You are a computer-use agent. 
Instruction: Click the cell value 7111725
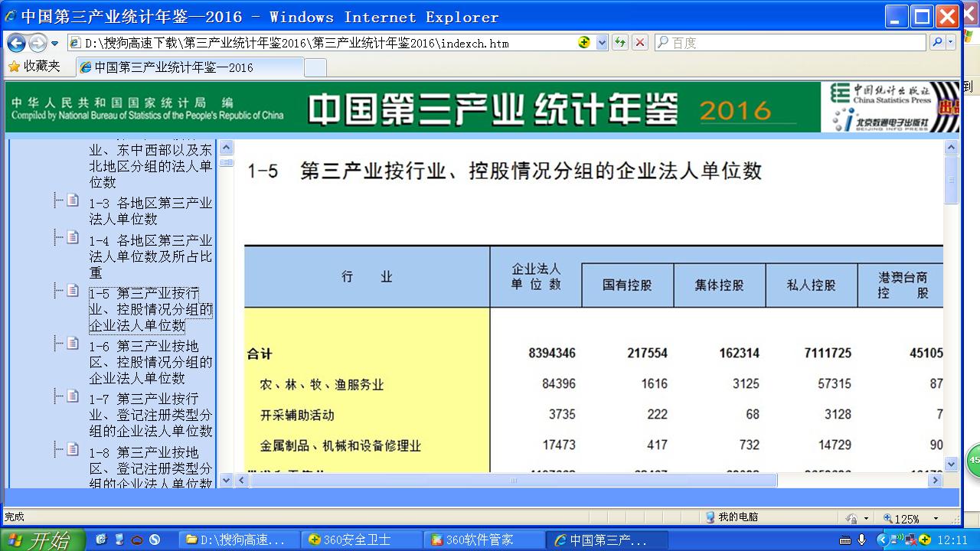click(827, 353)
